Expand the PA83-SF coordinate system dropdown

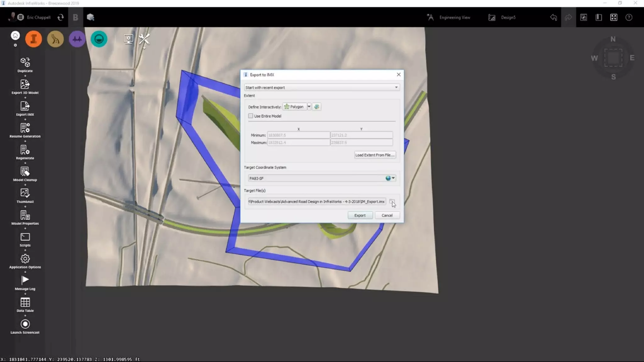[x=393, y=178]
